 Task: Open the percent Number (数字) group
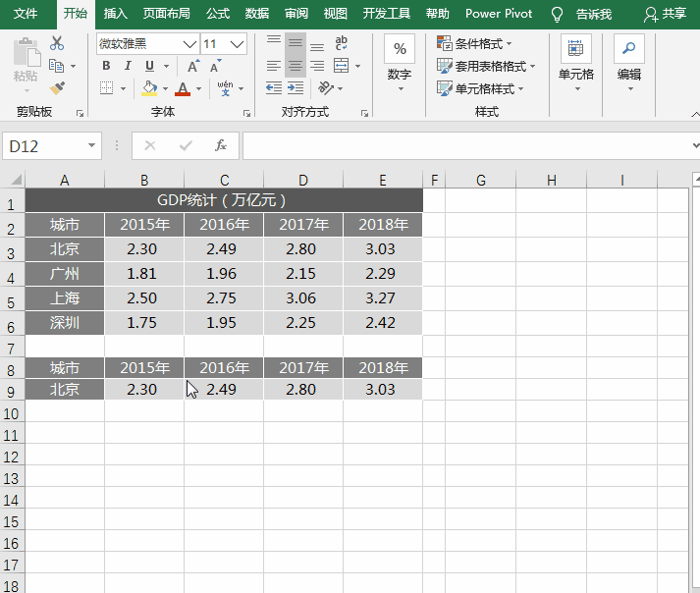tap(400, 63)
